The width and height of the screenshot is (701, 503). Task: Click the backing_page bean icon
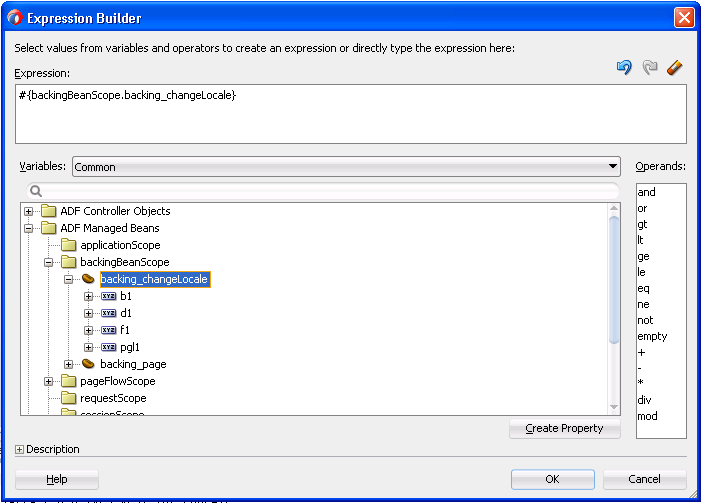point(88,364)
